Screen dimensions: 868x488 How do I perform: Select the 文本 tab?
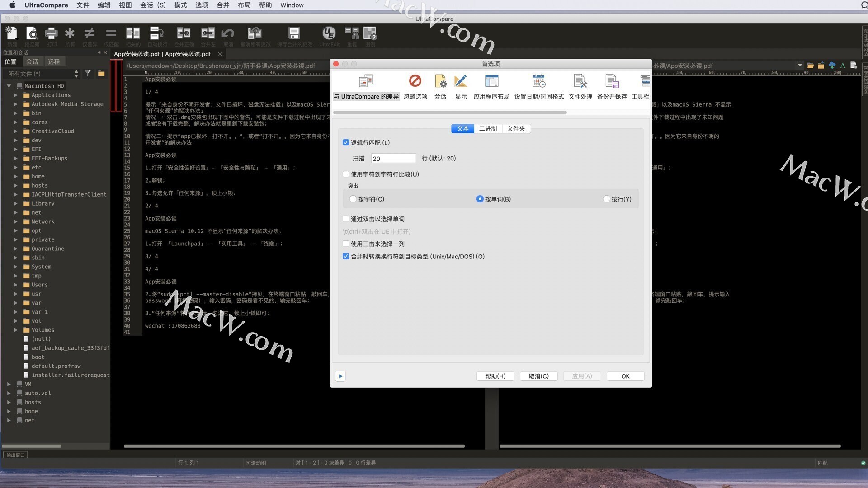coord(463,129)
